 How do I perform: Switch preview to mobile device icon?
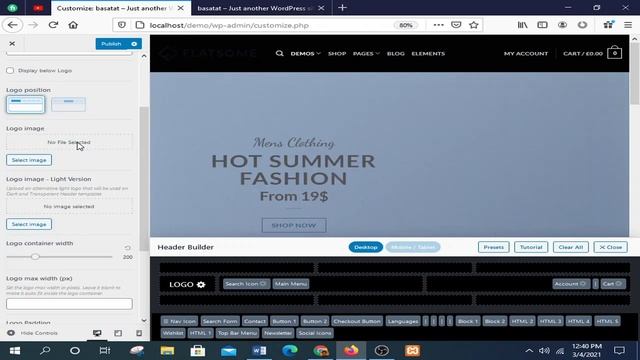[139, 333]
